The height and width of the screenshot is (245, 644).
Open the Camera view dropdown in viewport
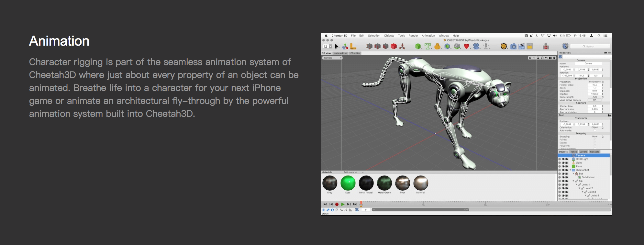point(332,58)
